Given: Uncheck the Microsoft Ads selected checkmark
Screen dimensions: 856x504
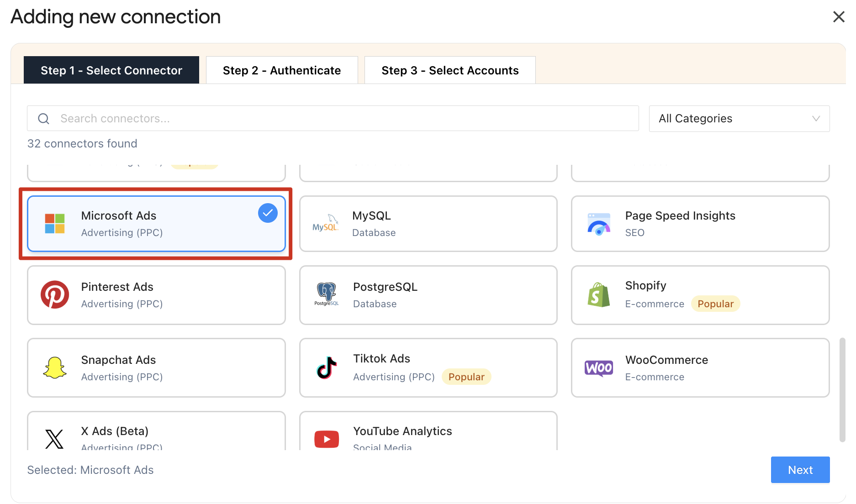Looking at the screenshot, I should [x=268, y=213].
